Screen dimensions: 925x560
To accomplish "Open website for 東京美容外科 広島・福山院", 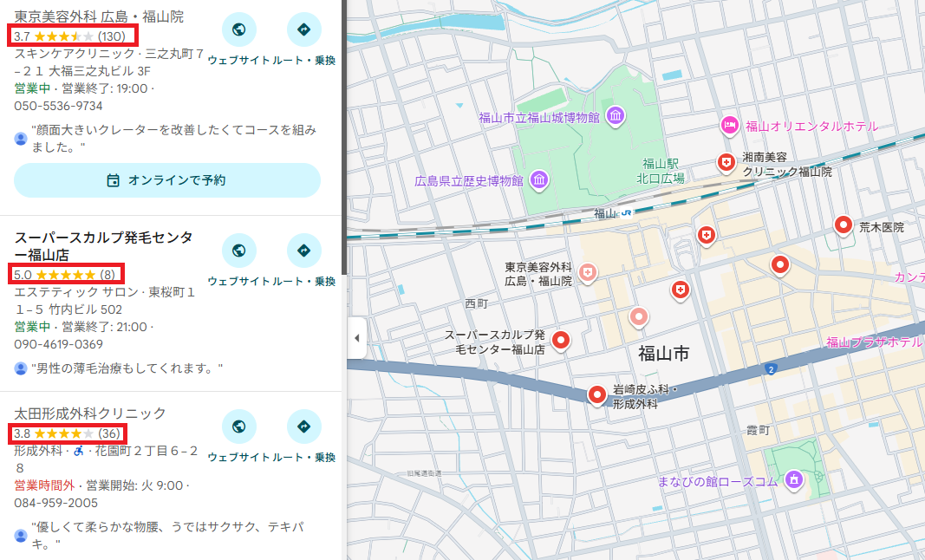I will click(x=239, y=29).
